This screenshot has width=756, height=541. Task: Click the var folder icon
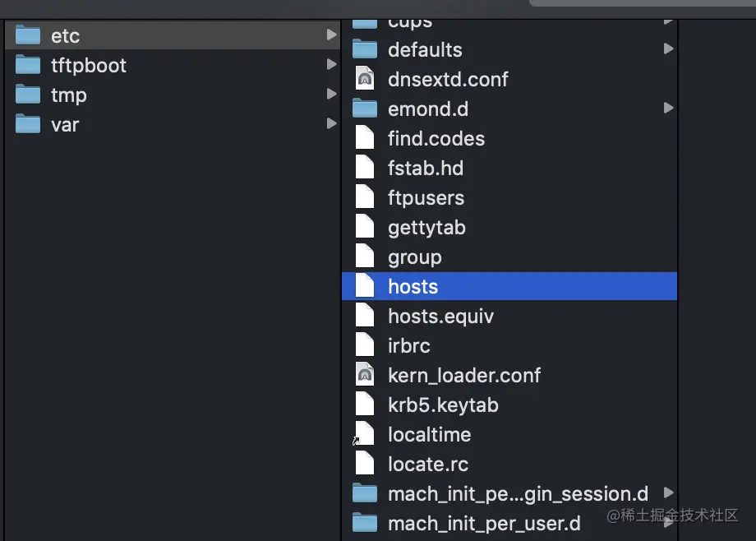[27, 124]
